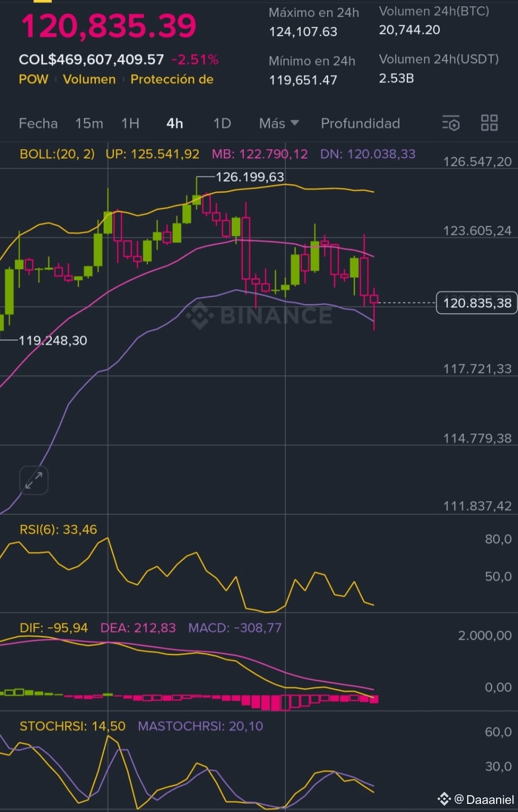Tap the Protección de tag

pos(172,79)
